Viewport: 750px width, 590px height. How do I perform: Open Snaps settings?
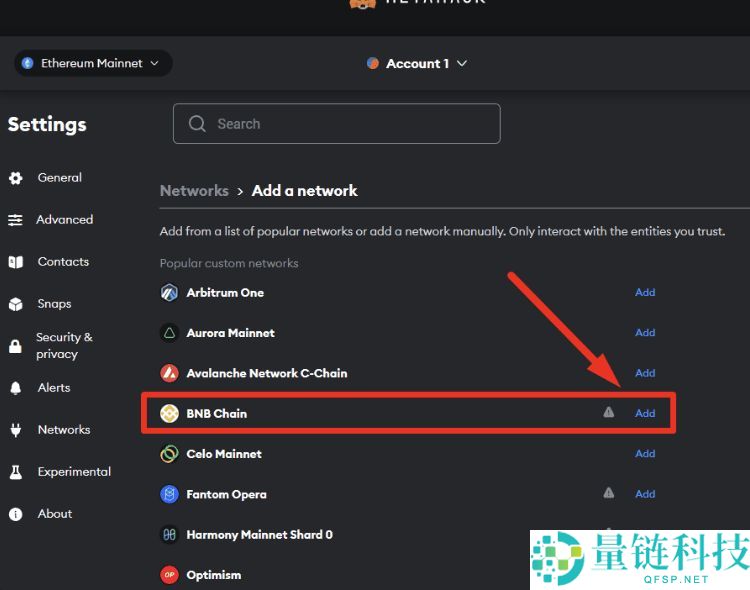55,304
